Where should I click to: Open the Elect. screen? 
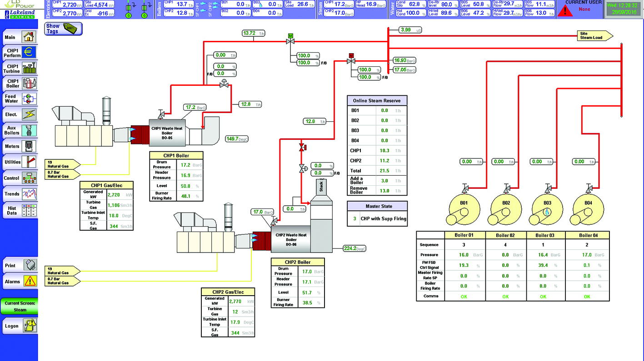20,114
